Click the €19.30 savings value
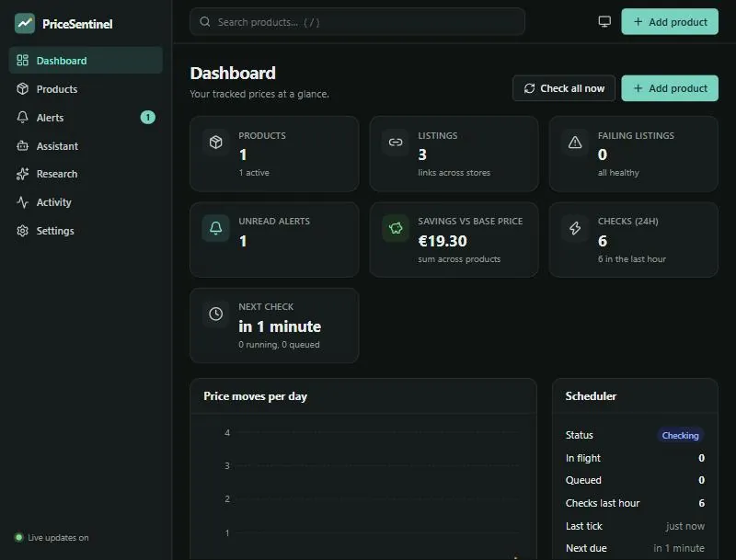Screen dimensions: 736x560 click(443, 241)
